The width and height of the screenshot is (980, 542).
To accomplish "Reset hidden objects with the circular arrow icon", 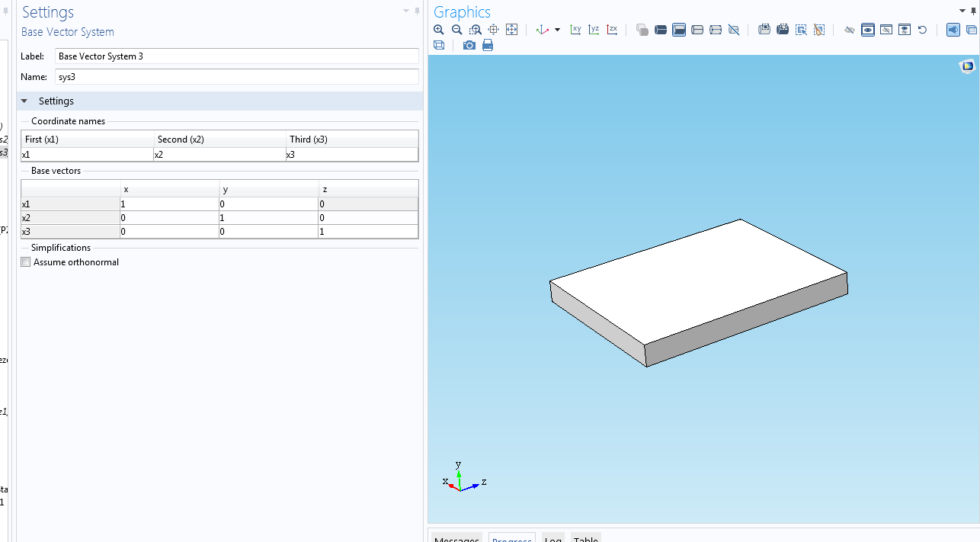I will tap(922, 30).
